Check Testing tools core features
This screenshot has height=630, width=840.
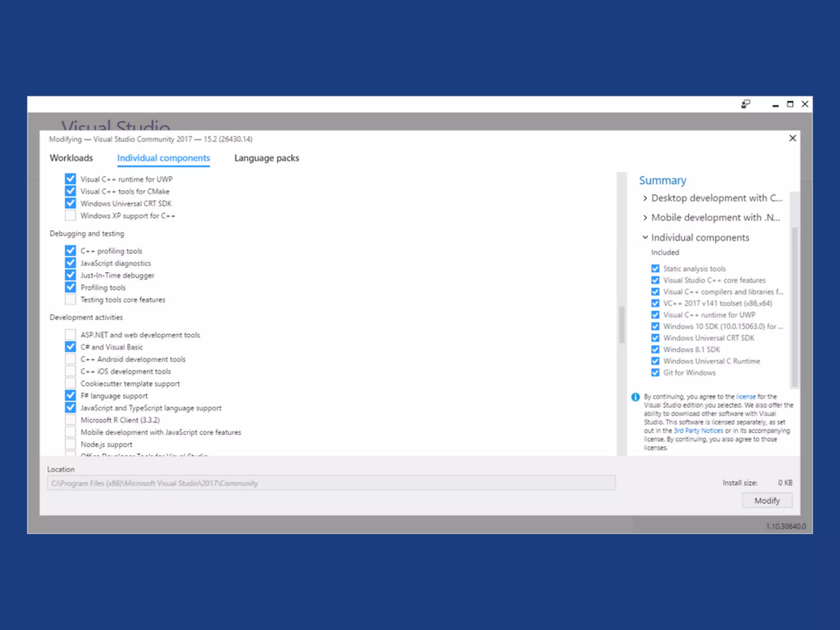[x=71, y=299]
